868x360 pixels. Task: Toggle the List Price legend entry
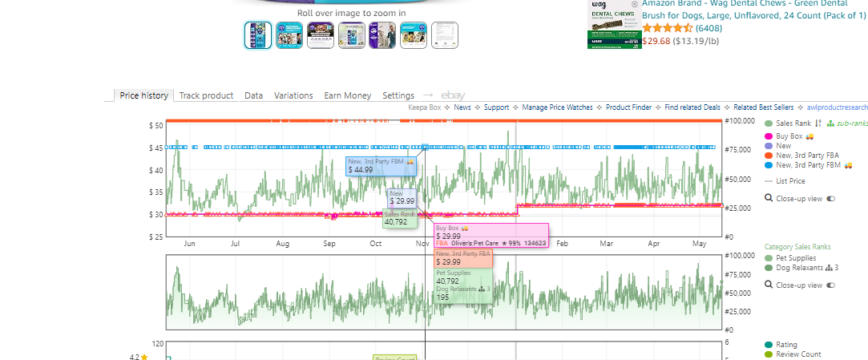(x=785, y=181)
